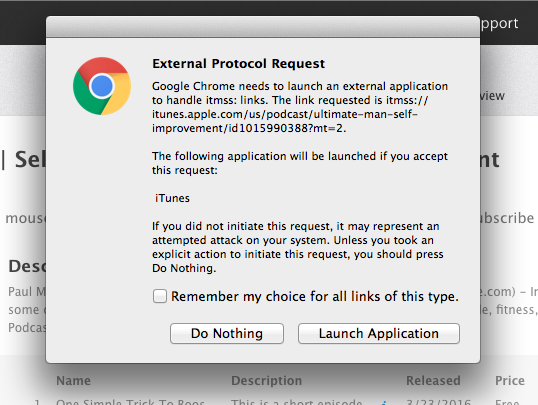
Task: Enable Remember my choice checkbox
Action: pos(160,296)
